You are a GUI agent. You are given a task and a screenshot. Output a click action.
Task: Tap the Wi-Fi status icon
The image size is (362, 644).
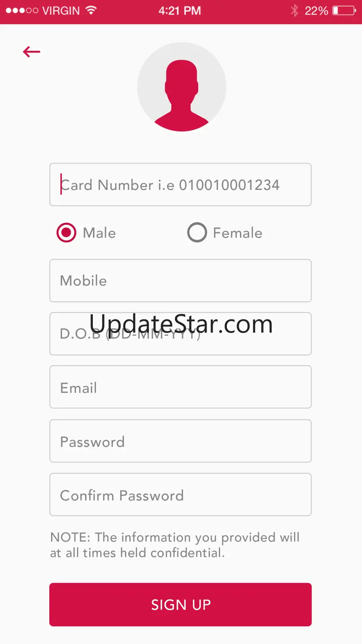click(x=91, y=11)
